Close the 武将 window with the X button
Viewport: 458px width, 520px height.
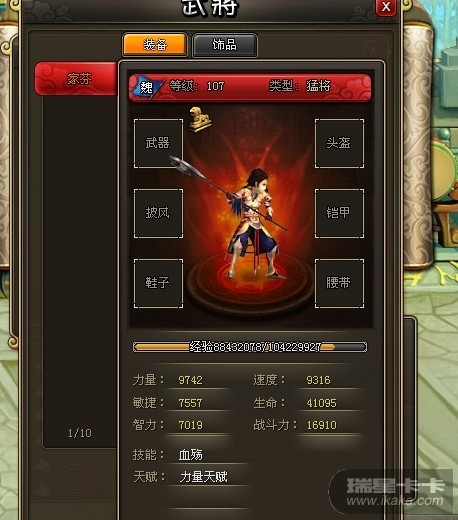pyautogui.click(x=386, y=7)
